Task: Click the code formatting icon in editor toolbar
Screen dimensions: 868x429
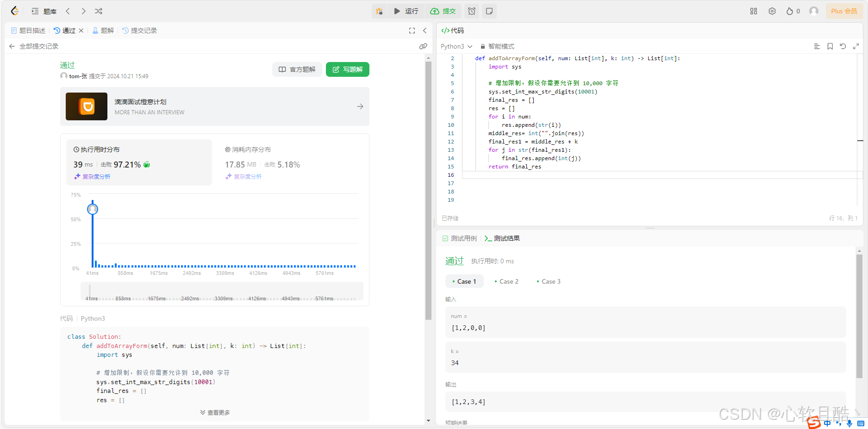Action: tap(817, 46)
